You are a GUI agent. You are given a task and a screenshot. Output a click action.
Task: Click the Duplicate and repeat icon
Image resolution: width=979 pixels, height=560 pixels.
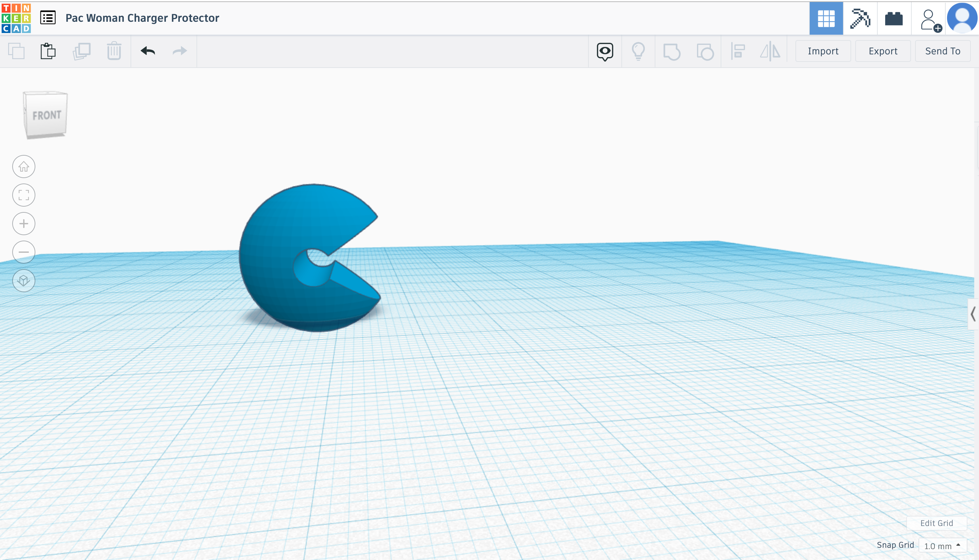tap(81, 51)
